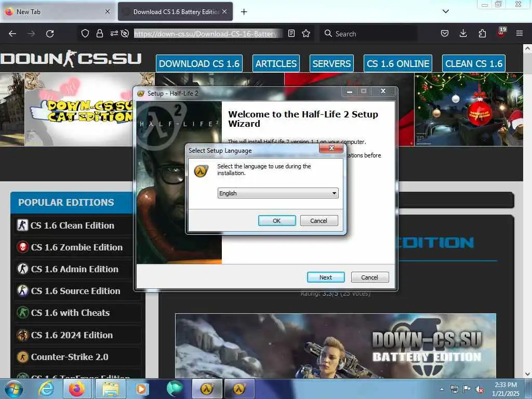The image size is (532, 399).
Task: Click the Clean Edition soldier icon
Action: tap(22, 225)
